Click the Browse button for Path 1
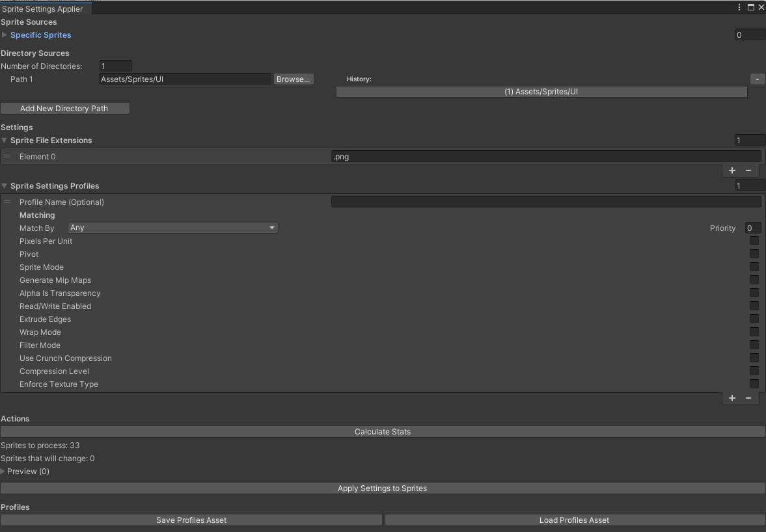766x532 pixels. (293, 79)
